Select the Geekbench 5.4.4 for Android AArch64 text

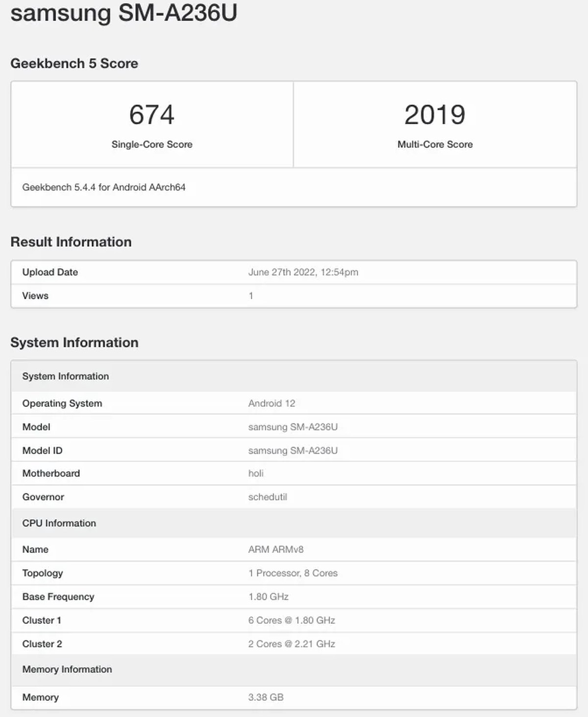click(104, 187)
